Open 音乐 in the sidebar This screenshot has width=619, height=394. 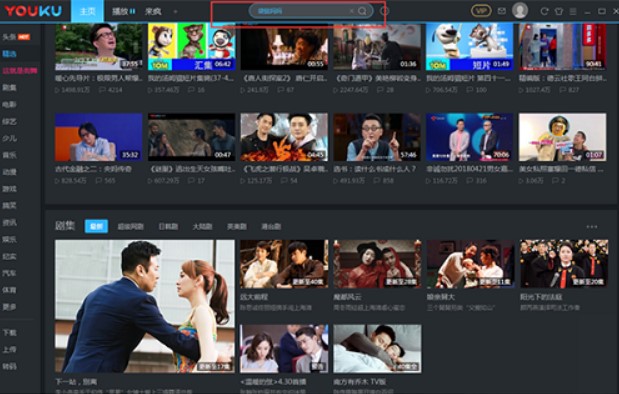tap(9, 155)
